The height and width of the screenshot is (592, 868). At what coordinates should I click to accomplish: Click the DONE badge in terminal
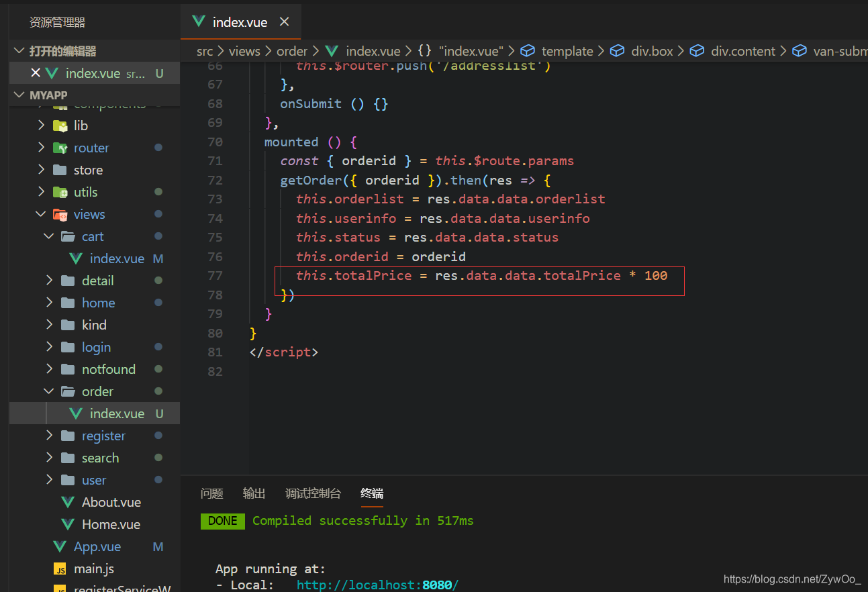(223, 521)
